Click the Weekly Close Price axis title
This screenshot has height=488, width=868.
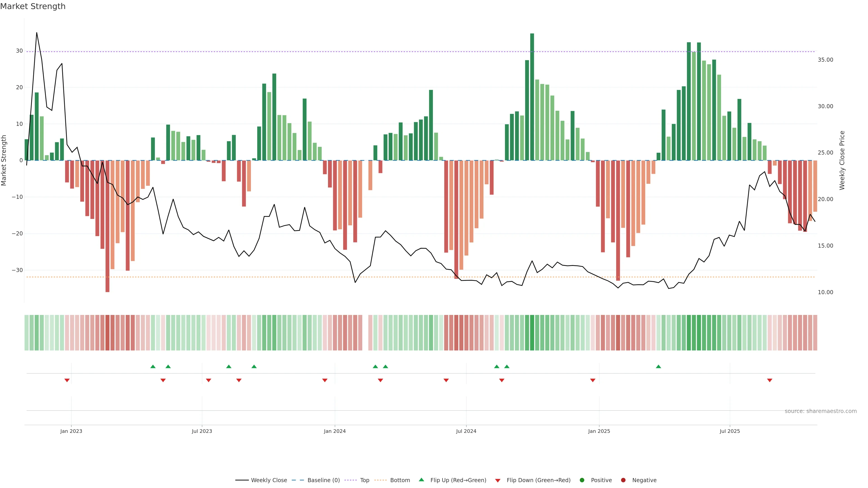coord(842,160)
